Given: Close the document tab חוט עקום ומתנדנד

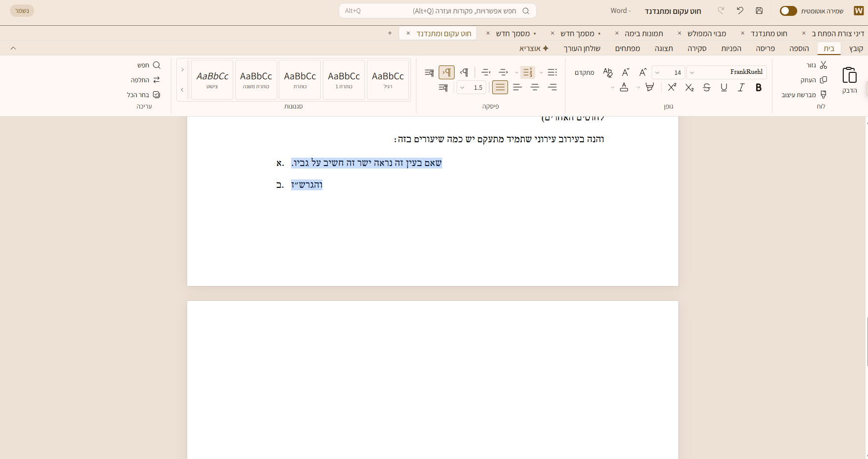Looking at the screenshot, I should pos(408,33).
